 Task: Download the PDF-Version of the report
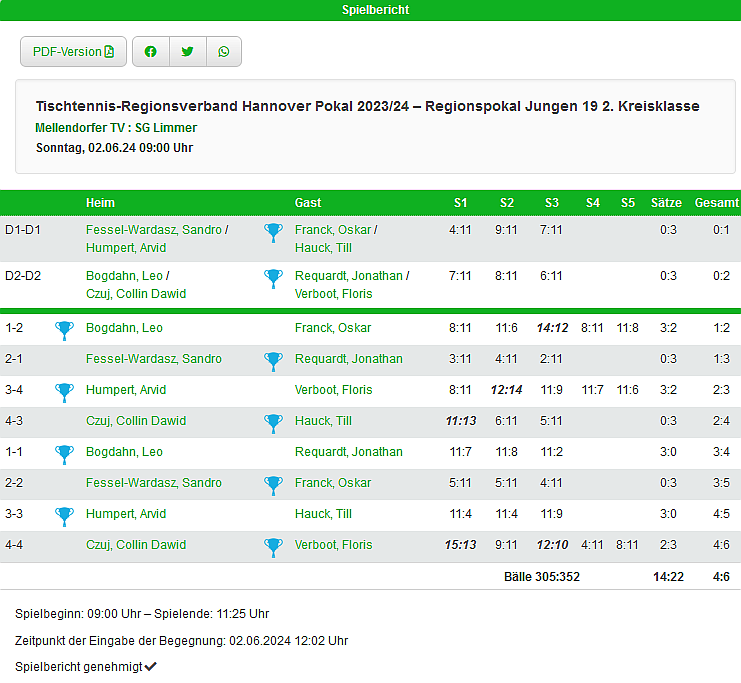click(x=73, y=52)
